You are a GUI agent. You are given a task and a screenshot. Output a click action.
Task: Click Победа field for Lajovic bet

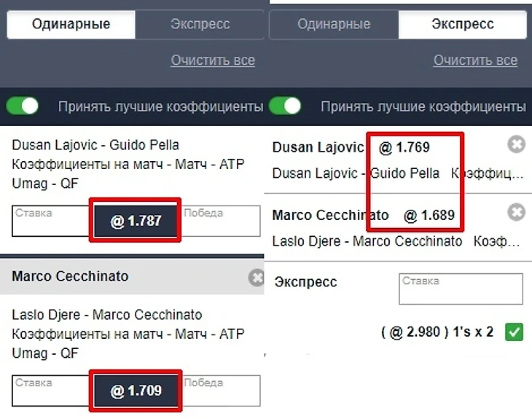point(221,221)
